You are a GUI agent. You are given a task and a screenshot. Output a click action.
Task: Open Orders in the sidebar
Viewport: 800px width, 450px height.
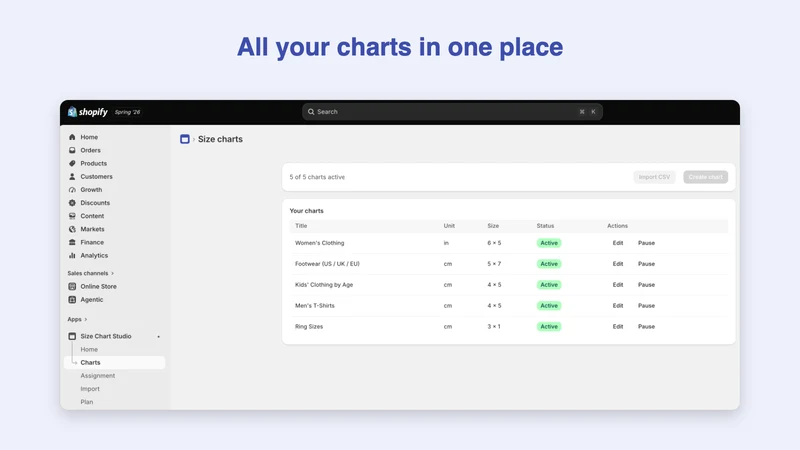click(90, 150)
